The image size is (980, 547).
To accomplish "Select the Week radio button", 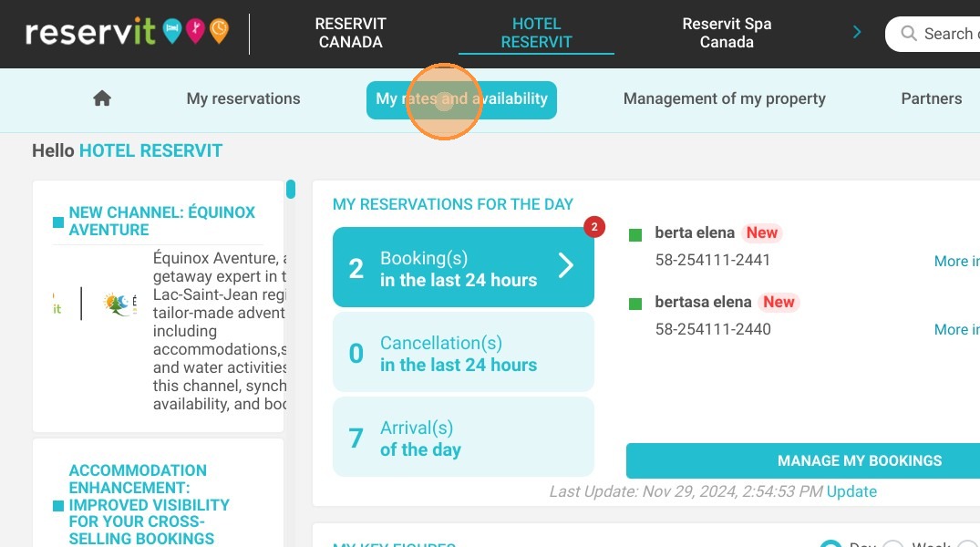I will (x=892, y=544).
